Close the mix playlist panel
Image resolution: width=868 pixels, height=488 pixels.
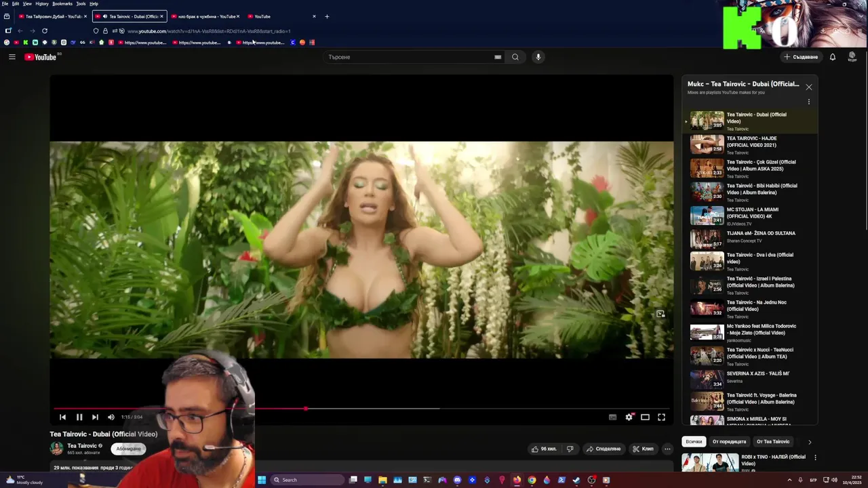point(808,87)
